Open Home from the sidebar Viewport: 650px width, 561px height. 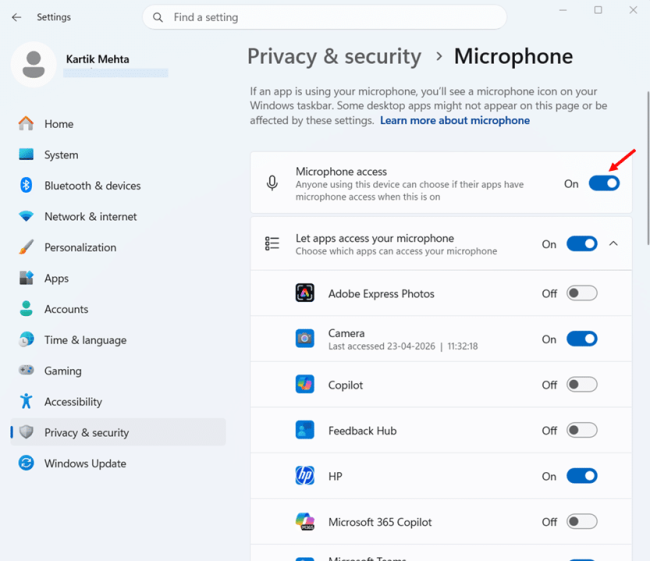click(118, 124)
